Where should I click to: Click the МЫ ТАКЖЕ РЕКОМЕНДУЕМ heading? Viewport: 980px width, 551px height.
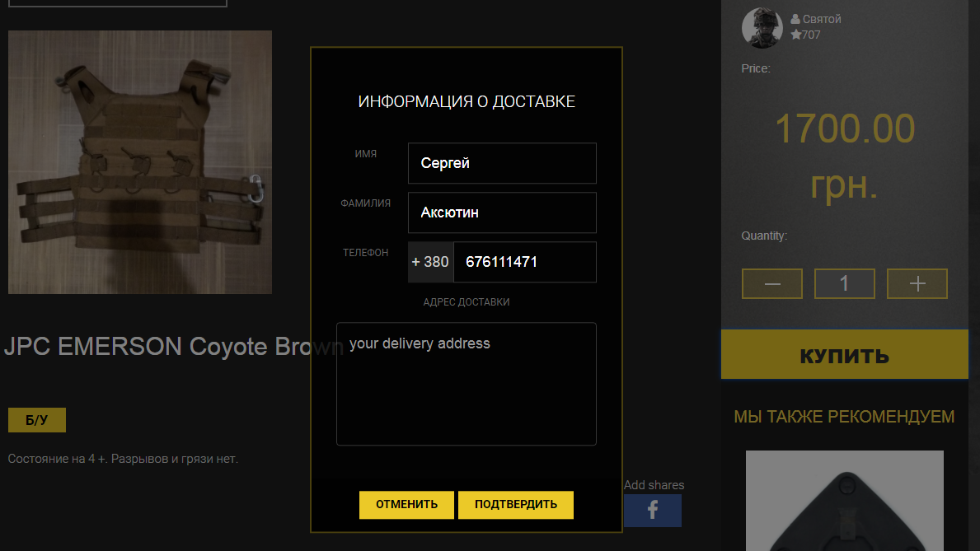point(844,417)
